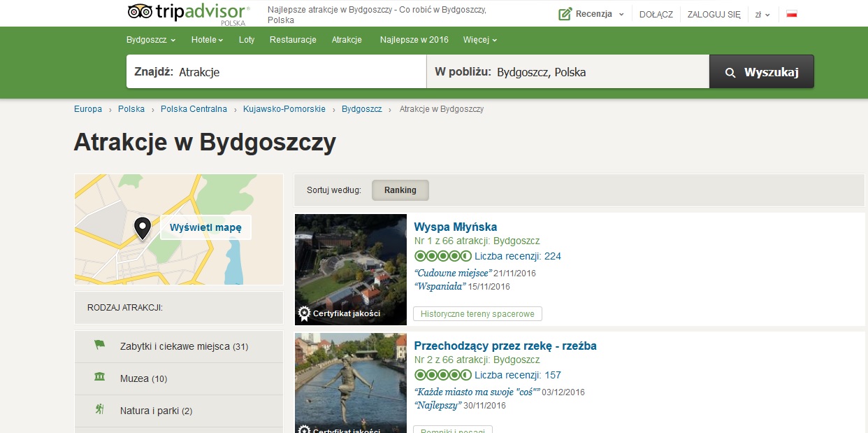Open the Wyspa Młyńska attraction title
Screen dimensions: 868x433
pos(456,227)
